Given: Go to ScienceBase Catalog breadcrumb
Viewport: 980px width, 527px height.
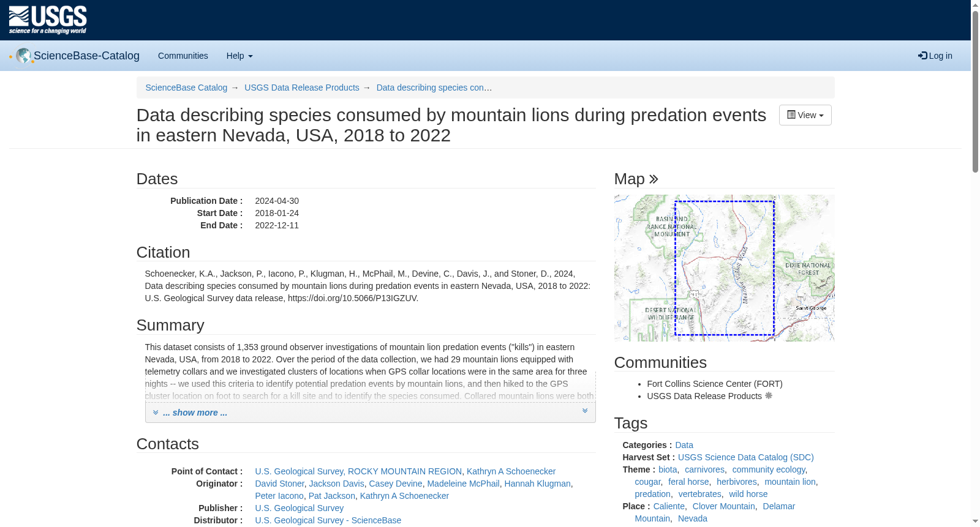Looking at the screenshot, I should pyautogui.click(x=186, y=88).
